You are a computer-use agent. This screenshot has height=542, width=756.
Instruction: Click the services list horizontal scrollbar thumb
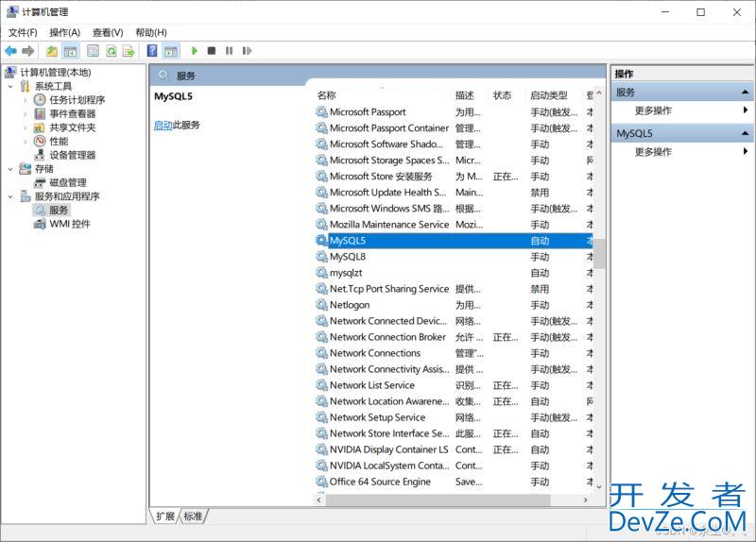(x=438, y=500)
